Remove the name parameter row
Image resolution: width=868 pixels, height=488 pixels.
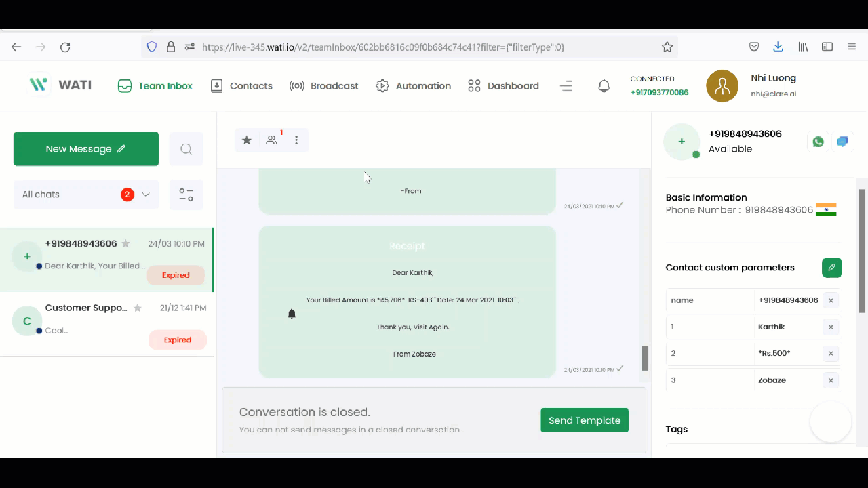click(x=831, y=300)
